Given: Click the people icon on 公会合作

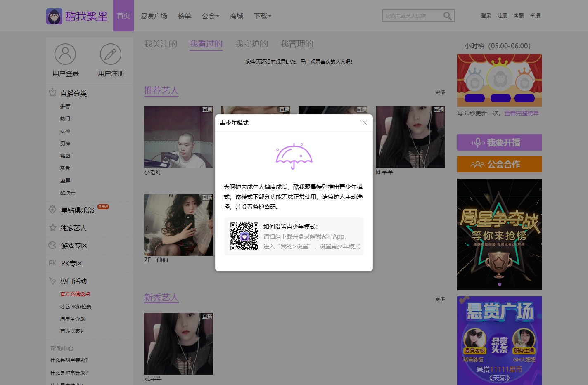Looking at the screenshot, I should [x=477, y=165].
